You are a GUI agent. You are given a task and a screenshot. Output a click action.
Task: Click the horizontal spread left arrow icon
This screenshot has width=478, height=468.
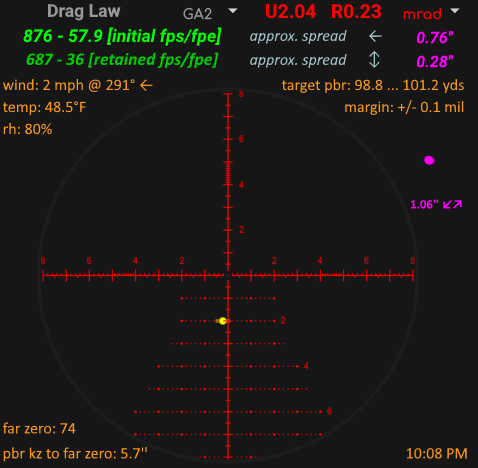click(x=375, y=36)
